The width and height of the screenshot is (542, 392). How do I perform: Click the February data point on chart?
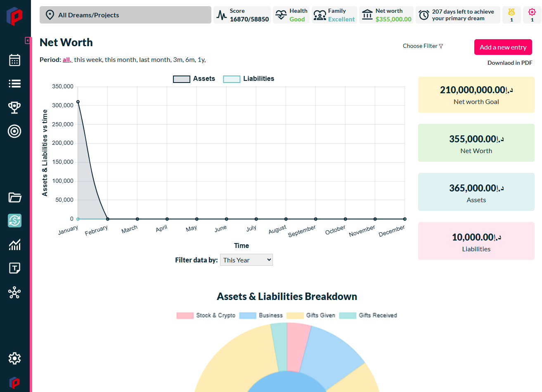pos(108,219)
